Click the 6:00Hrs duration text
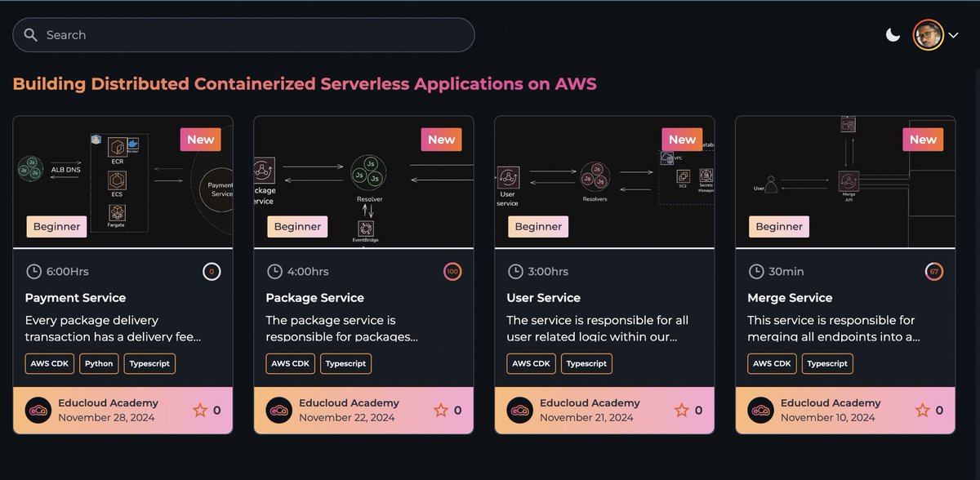980x480 pixels. pyautogui.click(x=67, y=272)
